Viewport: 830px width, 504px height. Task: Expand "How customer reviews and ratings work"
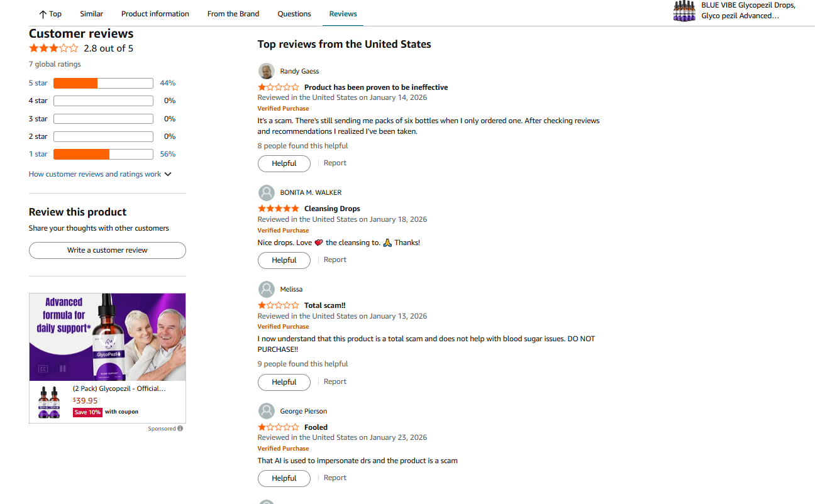pyautogui.click(x=100, y=174)
